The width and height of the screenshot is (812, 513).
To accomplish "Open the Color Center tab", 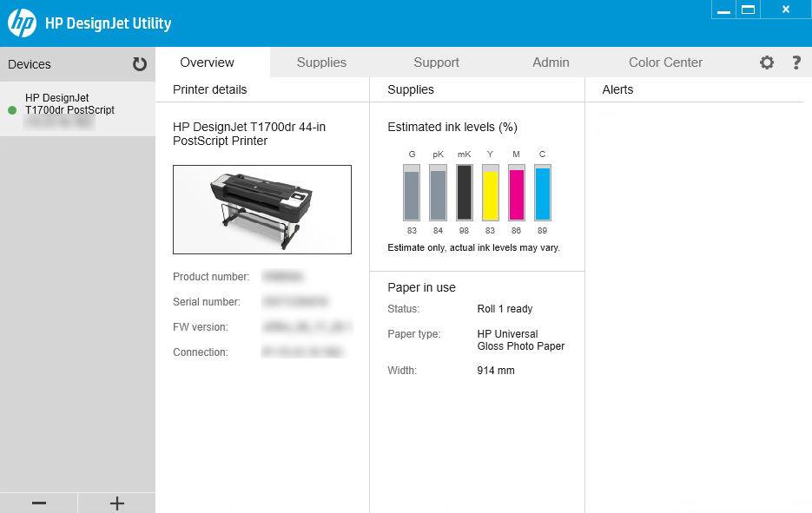I will [x=665, y=62].
